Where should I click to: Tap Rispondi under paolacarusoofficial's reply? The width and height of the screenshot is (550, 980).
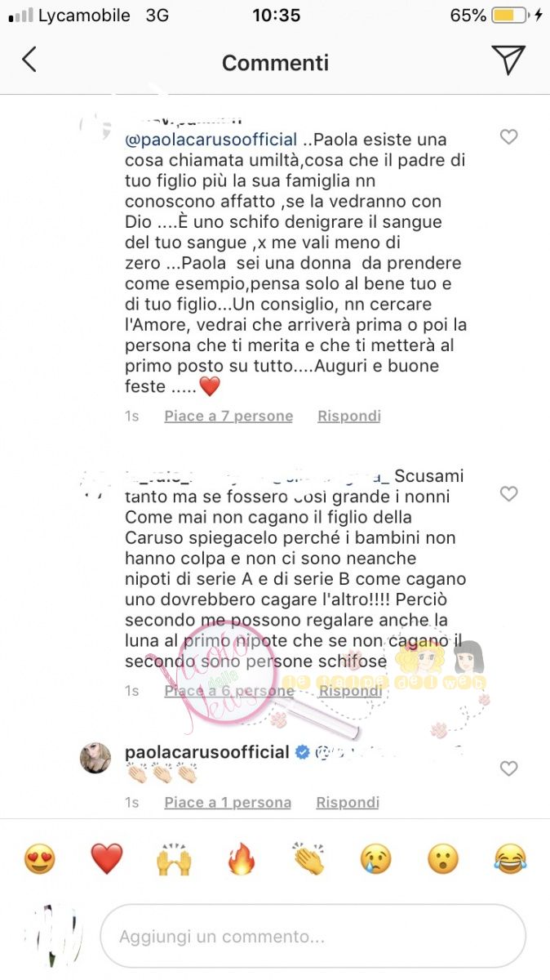click(348, 802)
